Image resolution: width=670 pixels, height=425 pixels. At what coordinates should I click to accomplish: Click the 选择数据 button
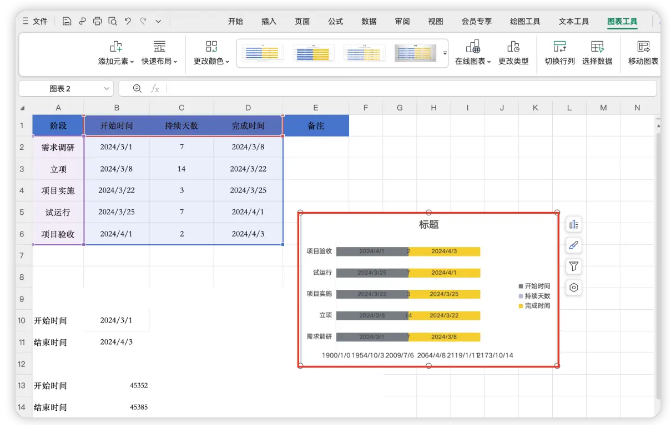[x=597, y=53]
